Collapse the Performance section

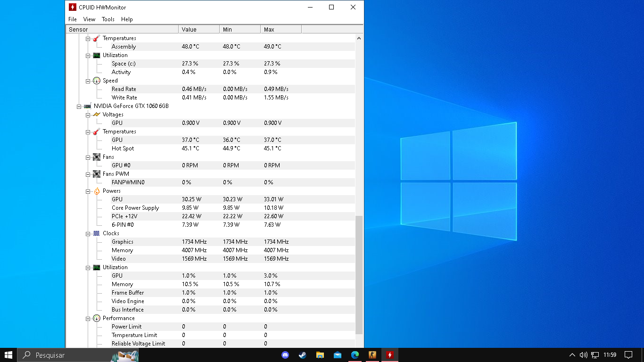click(x=88, y=319)
